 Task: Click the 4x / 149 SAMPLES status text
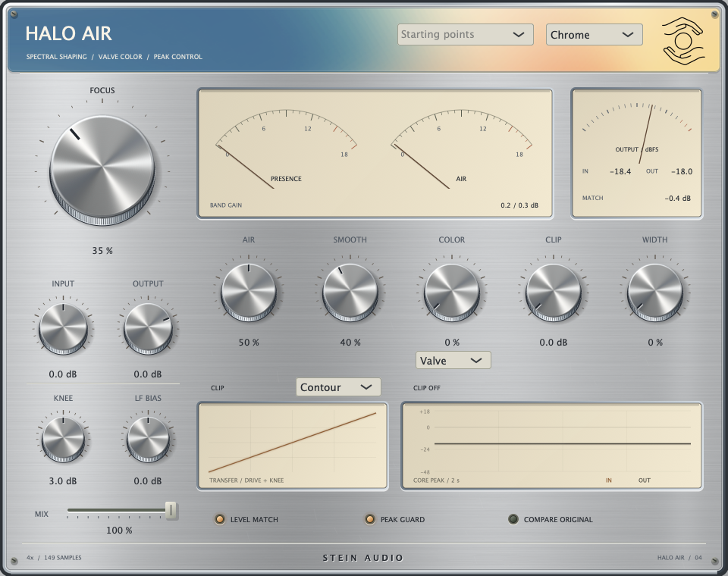point(54,558)
